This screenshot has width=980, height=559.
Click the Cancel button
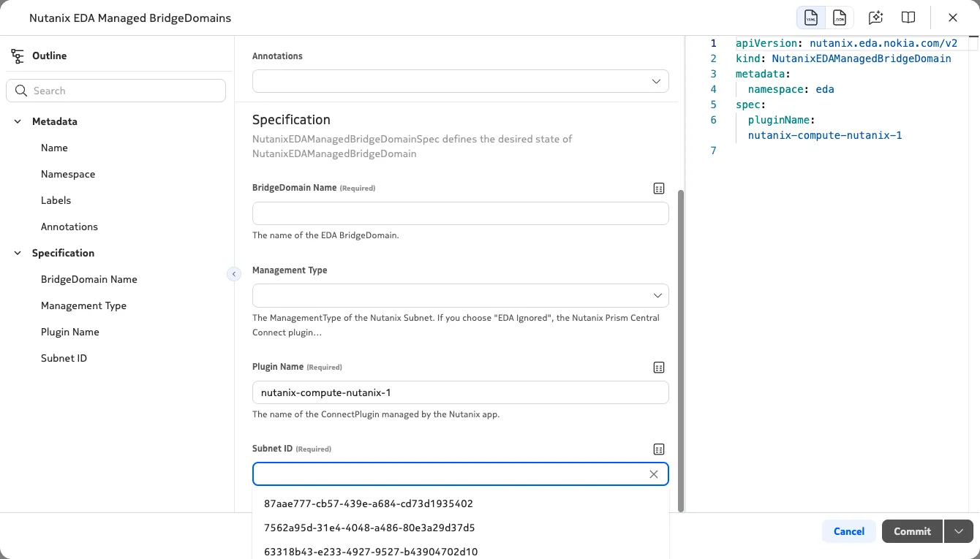pyautogui.click(x=849, y=531)
